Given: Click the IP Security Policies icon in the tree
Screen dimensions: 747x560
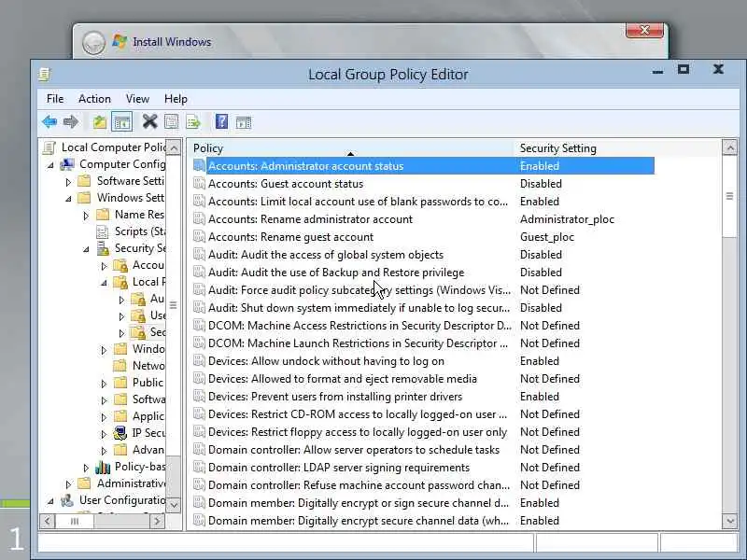Looking at the screenshot, I should (120, 433).
